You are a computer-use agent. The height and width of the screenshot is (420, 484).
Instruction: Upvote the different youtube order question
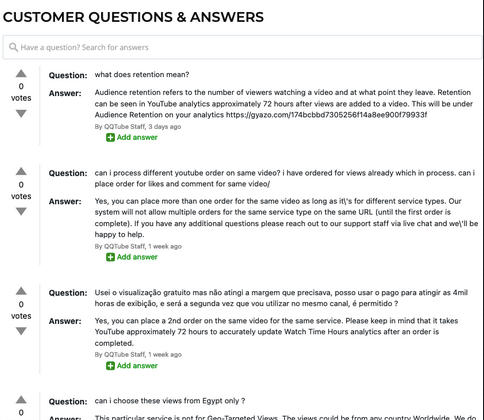tap(21, 171)
